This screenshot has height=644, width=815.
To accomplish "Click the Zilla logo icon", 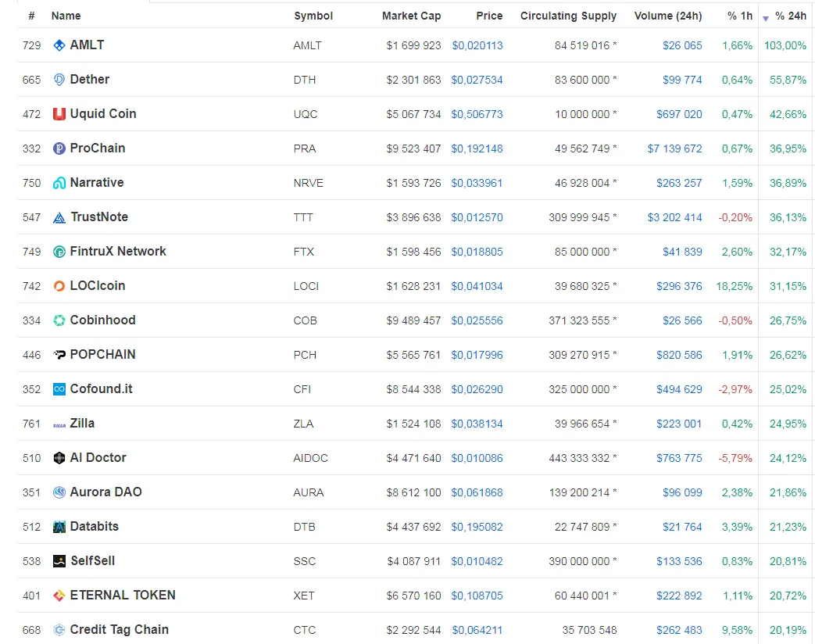I will click(59, 425).
